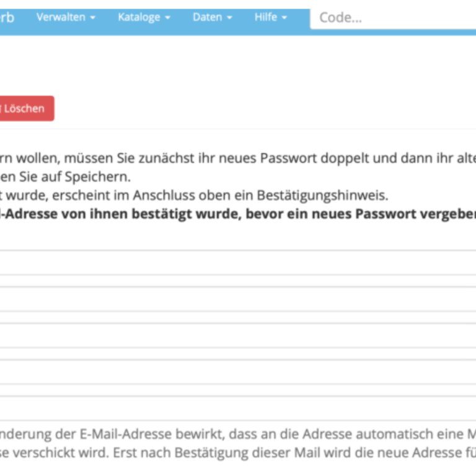Focus the fifth empty form field
This screenshot has width=476, height=476.
coord(238,408)
